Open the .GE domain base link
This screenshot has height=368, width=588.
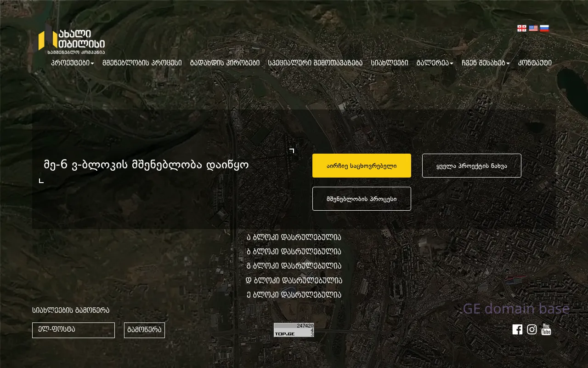(x=514, y=308)
